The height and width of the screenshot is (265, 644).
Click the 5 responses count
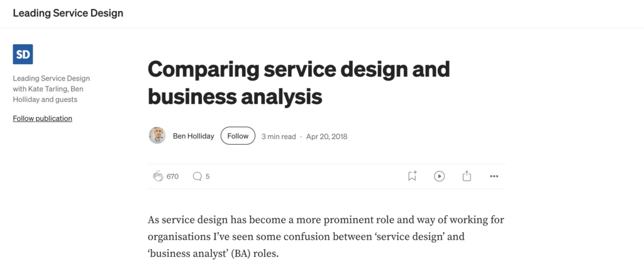click(208, 176)
